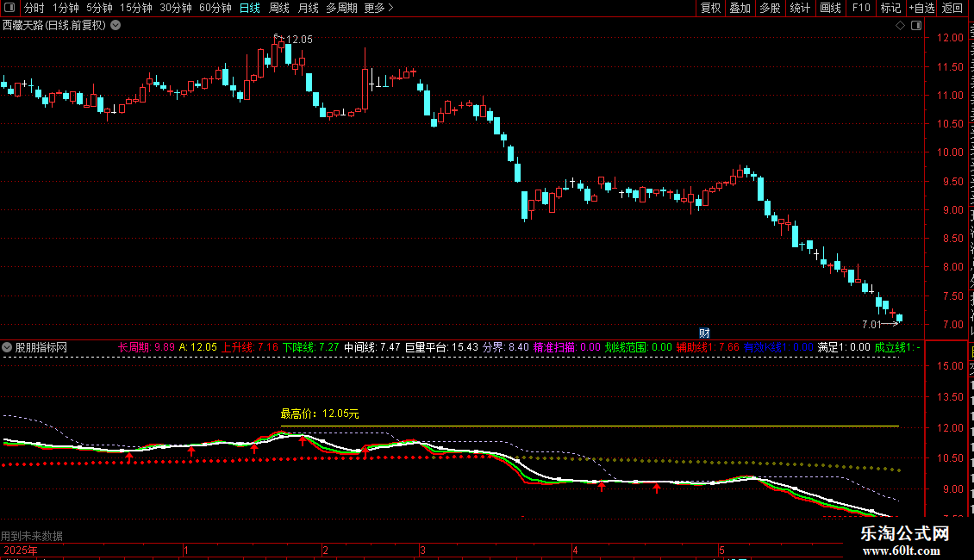This screenshot has height=560, width=974.
Task: Open the 复权 adjustment options
Action: pyautogui.click(x=710, y=8)
